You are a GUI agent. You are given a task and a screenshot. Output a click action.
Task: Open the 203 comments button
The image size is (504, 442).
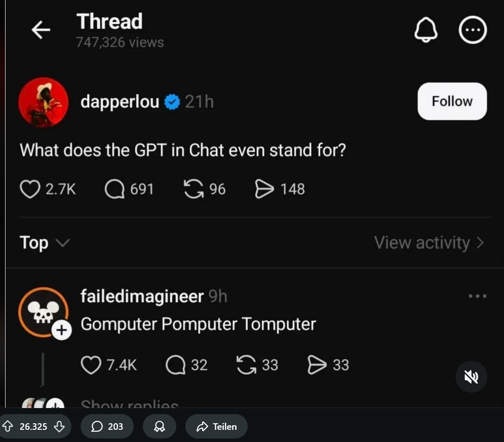(107, 427)
